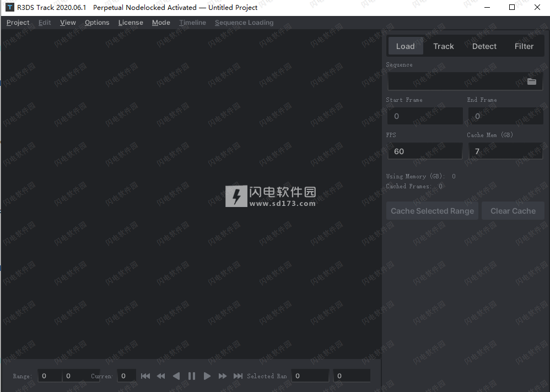Screen dimensions: 550x392
Task: Open the Mode menu
Action: point(161,23)
